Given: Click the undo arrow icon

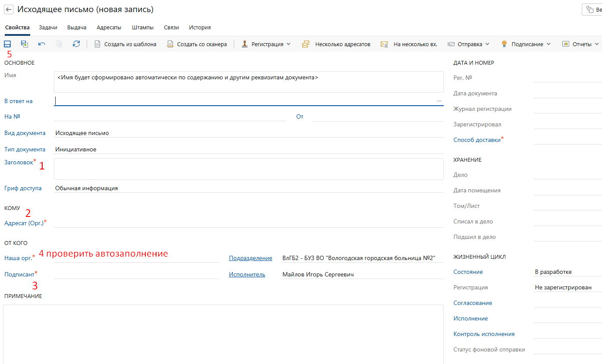Looking at the screenshot, I should [42, 44].
